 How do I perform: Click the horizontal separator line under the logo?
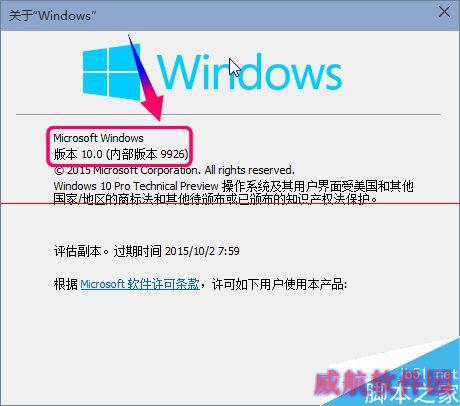tap(229, 114)
